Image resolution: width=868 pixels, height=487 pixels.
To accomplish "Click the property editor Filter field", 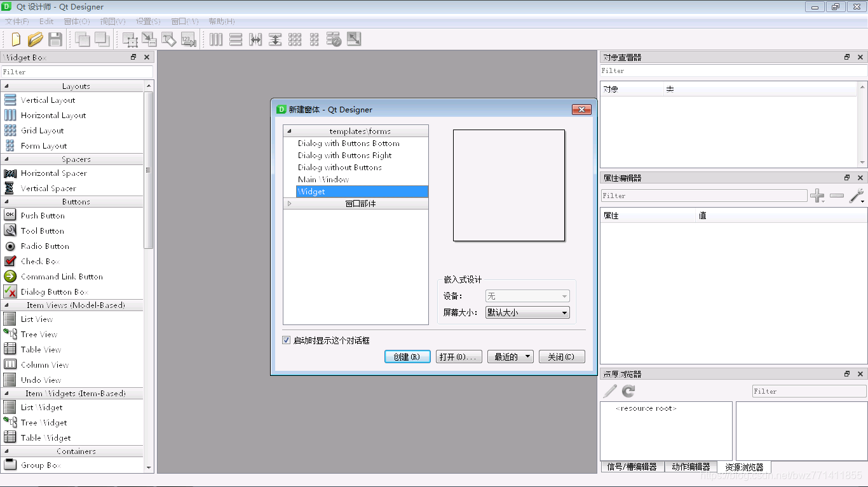I will point(704,196).
